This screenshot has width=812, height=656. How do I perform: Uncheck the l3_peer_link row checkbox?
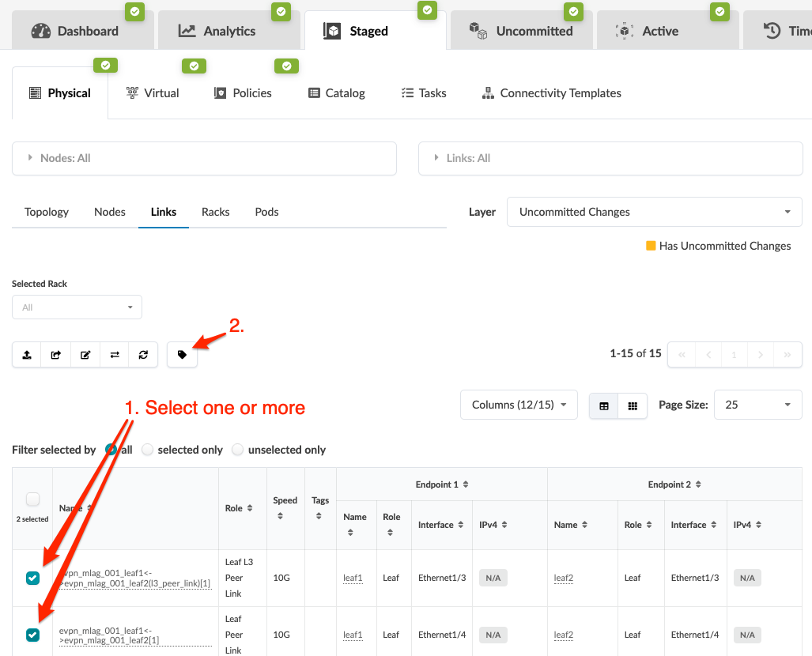click(x=32, y=578)
